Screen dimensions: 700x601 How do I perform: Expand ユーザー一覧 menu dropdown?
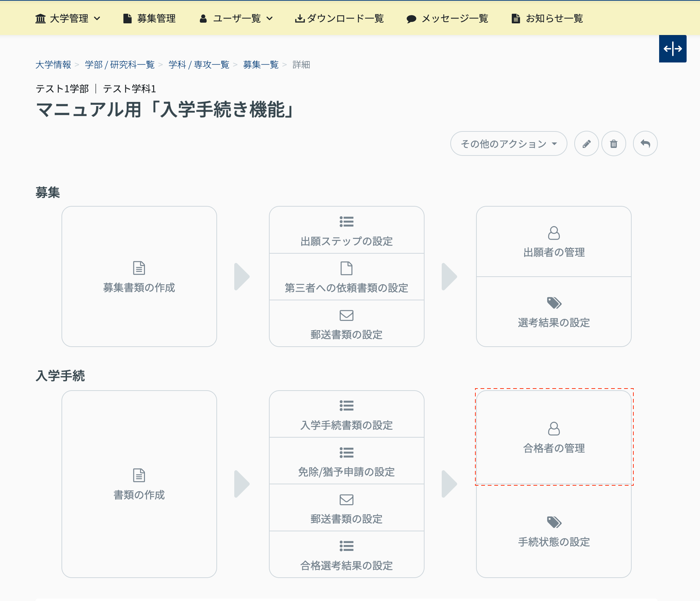pos(236,19)
